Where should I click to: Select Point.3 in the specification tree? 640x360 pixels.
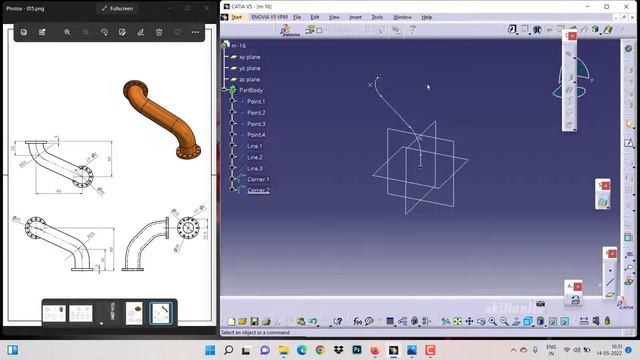tap(256, 124)
